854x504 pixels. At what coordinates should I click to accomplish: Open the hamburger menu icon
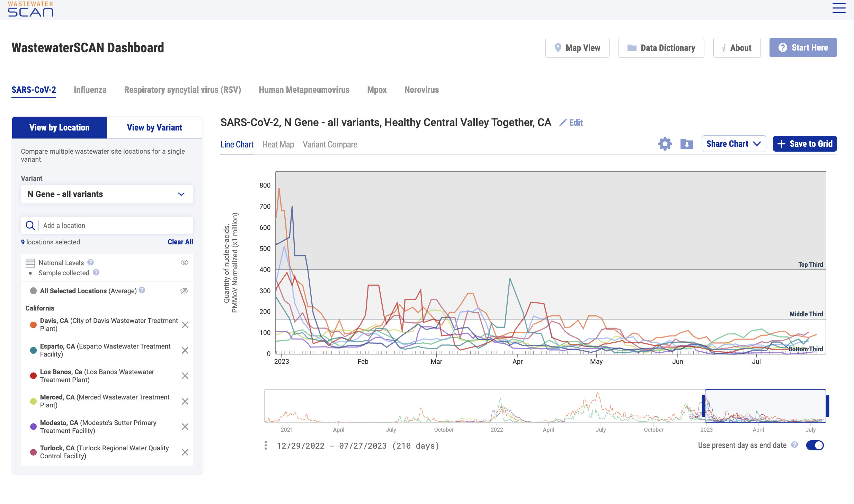pyautogui.click(x=839, y=8)
